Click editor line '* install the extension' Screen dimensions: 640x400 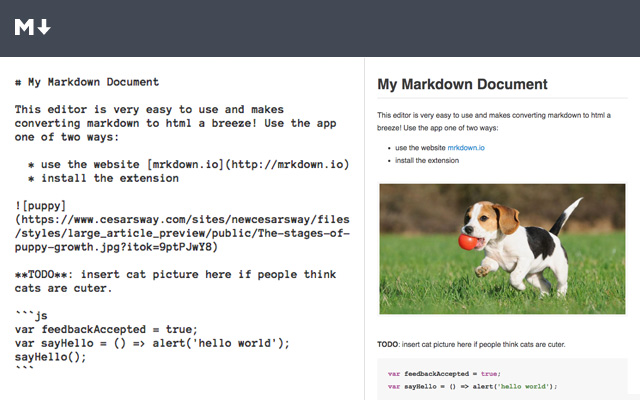(x=103, y=178)
